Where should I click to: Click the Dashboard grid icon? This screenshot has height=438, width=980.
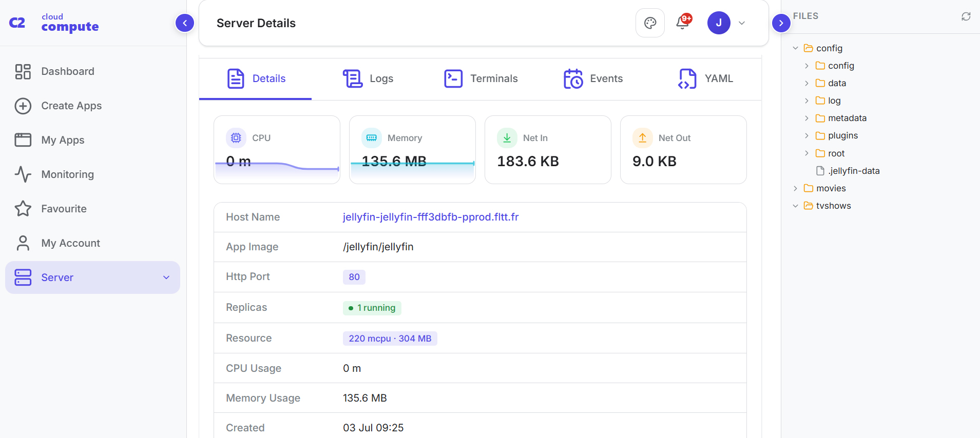point(23,71)
